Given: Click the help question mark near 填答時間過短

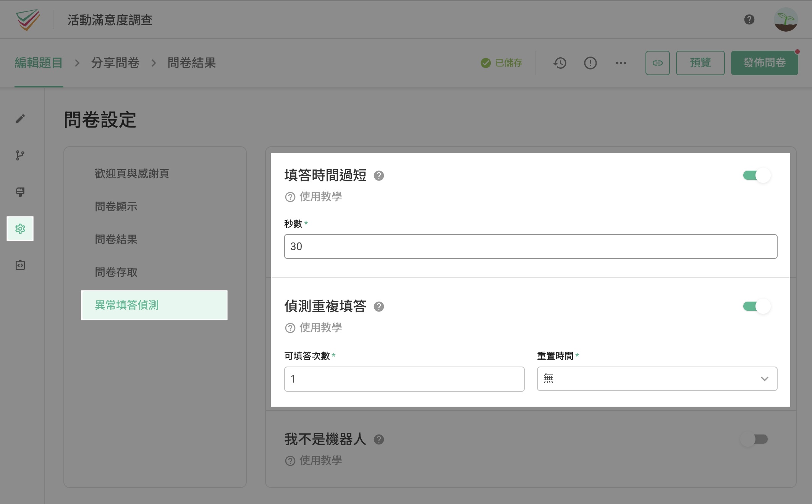Looking at the screenshot, I should pos(379,176).
